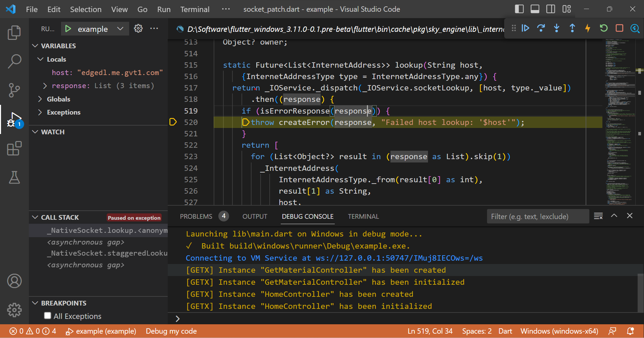The image size is (644, 338).
Task: Clear the Debug Console output
Action: click(x=598, y=216)
